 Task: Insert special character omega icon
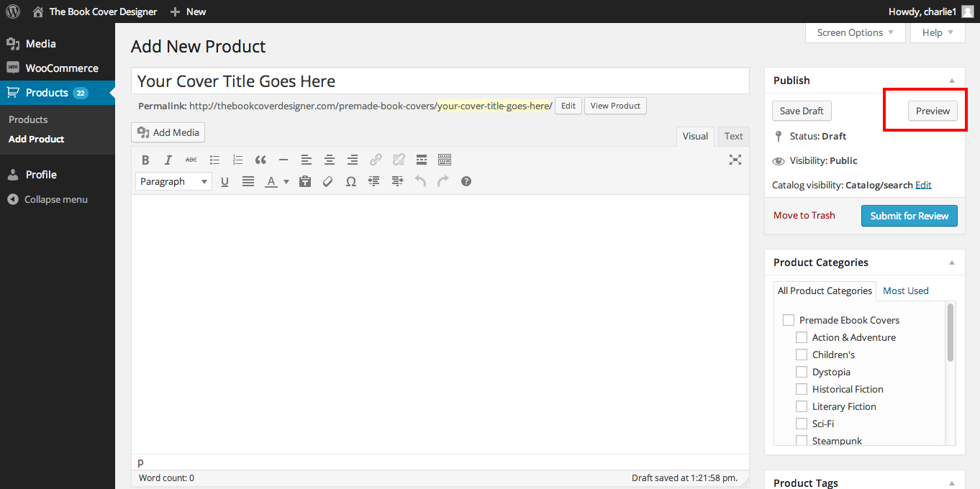coord(351,181)
